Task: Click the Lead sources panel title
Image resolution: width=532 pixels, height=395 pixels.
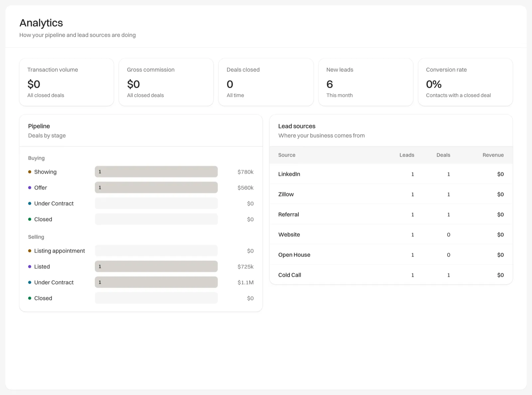Action: (x=297, y=126)
